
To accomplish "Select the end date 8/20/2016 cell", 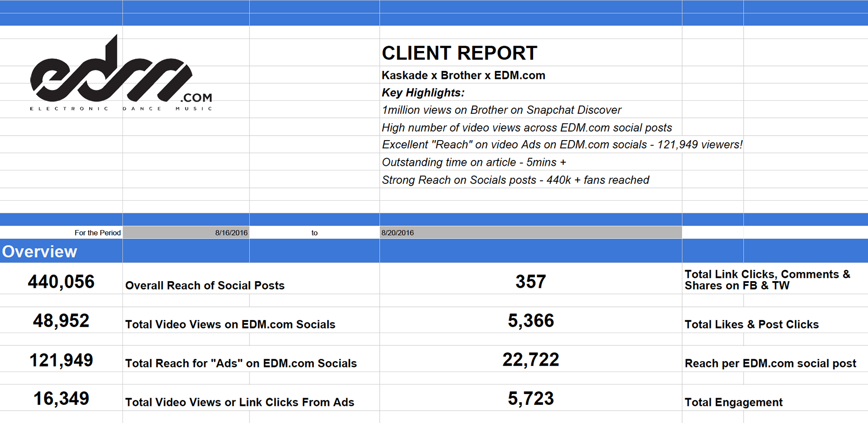I will click(x=531, y=233).
